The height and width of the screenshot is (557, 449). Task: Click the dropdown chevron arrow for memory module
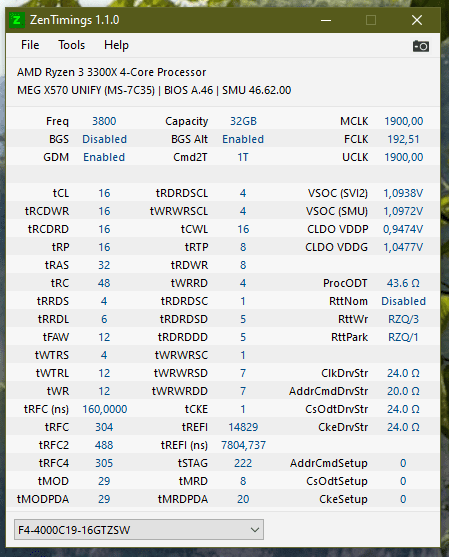tap(254, 530)
